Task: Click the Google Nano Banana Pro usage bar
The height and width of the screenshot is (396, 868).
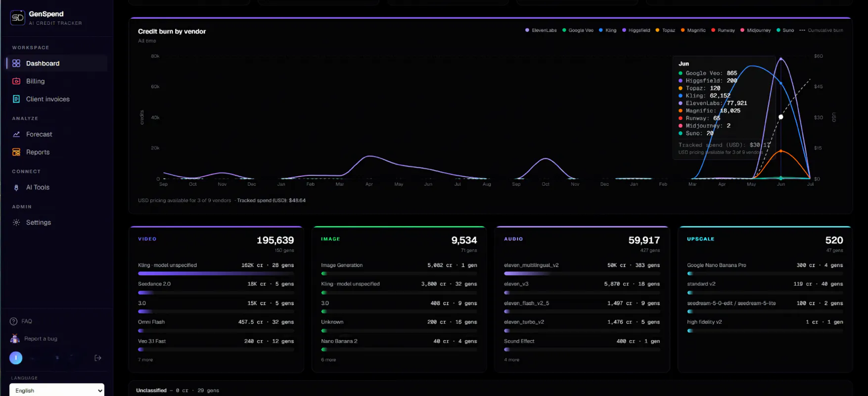Action: (765, 273)
